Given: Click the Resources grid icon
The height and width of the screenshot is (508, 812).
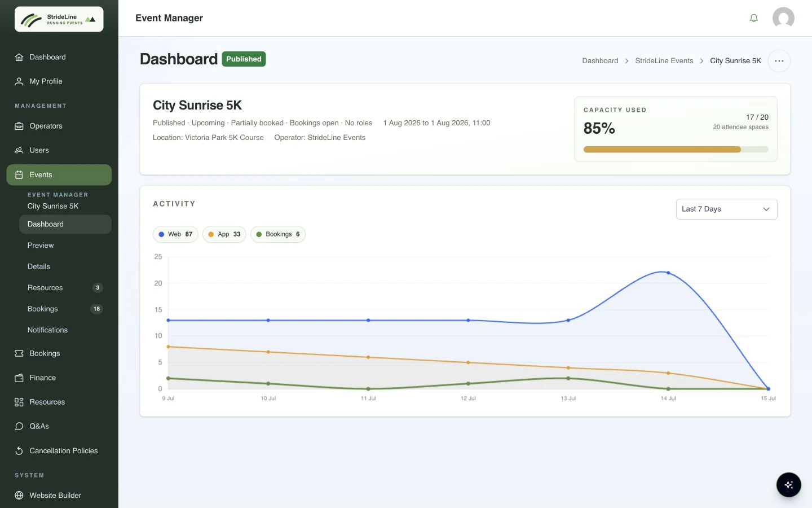Looking at the screenshot, I should click(19, 402).
